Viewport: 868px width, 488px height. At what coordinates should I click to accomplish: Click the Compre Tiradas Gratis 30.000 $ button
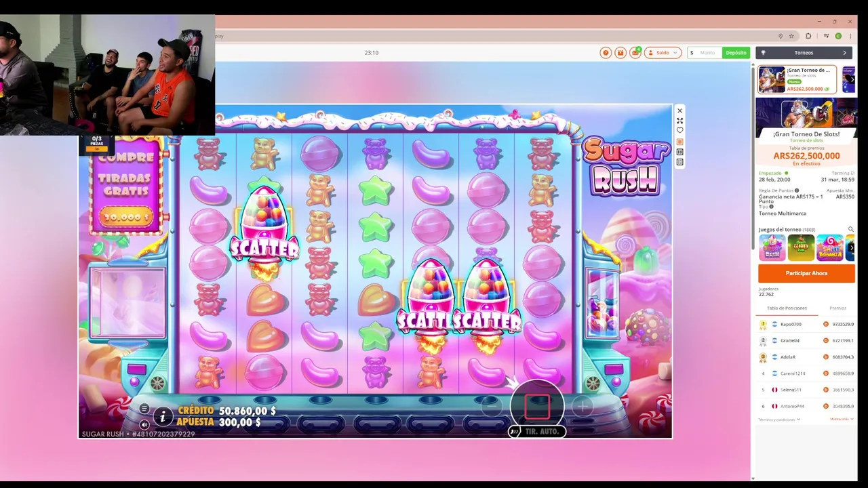coord(125,217)
